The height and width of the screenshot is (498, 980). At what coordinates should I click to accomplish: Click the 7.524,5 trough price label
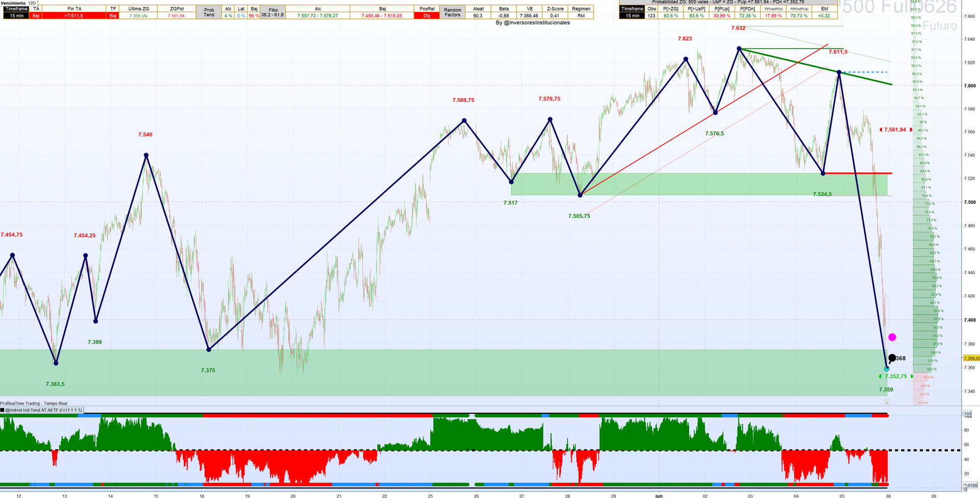822,195
